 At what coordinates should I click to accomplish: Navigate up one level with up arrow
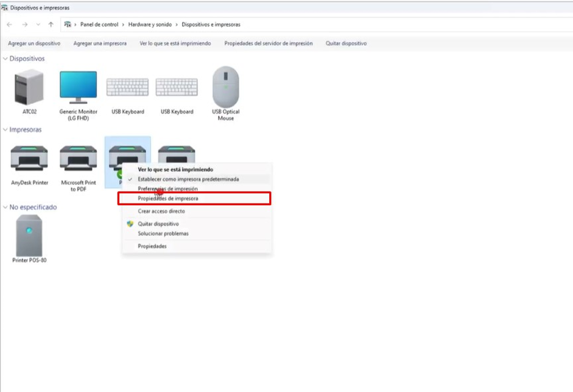(x=51, y=24)
